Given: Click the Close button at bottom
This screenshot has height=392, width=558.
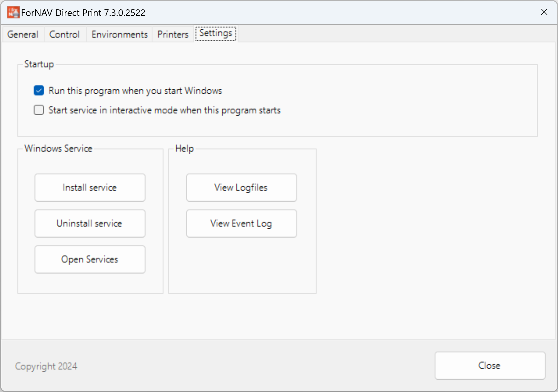Looking at the screenshot, I should [490, 365].
